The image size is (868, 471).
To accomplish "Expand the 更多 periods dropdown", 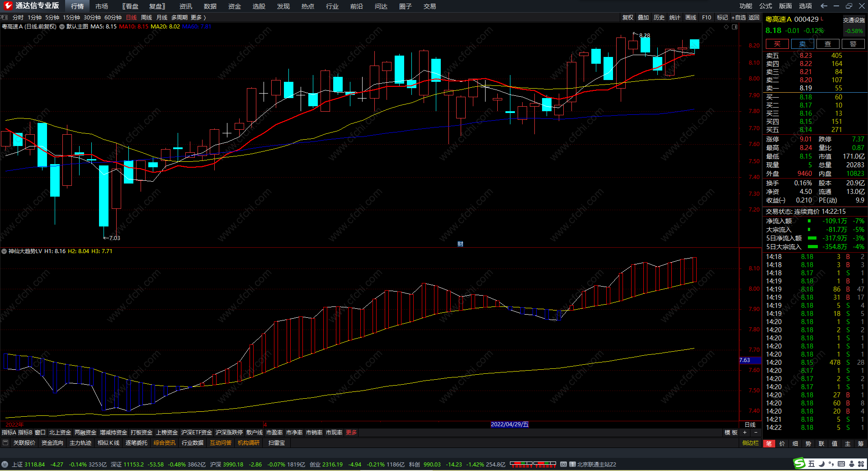I will click(198, 18).
